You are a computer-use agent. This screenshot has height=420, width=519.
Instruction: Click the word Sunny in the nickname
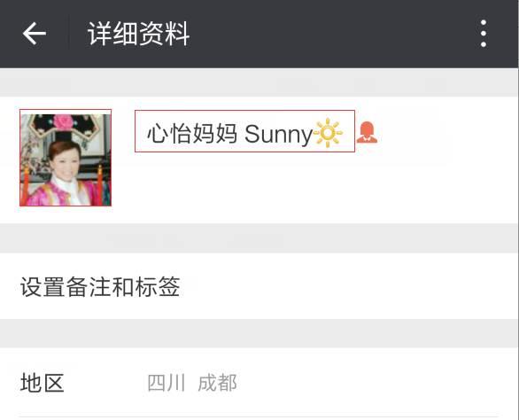[x=278, y=134]
